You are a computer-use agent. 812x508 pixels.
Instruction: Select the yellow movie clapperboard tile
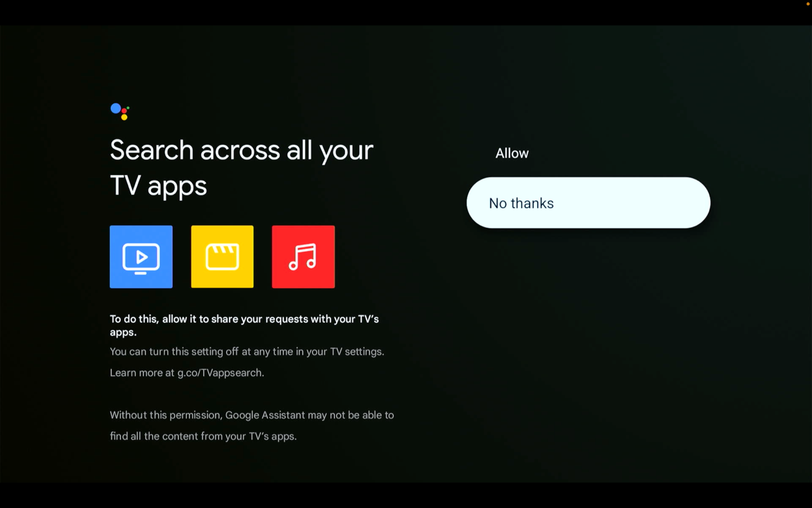tap(222, 257)
